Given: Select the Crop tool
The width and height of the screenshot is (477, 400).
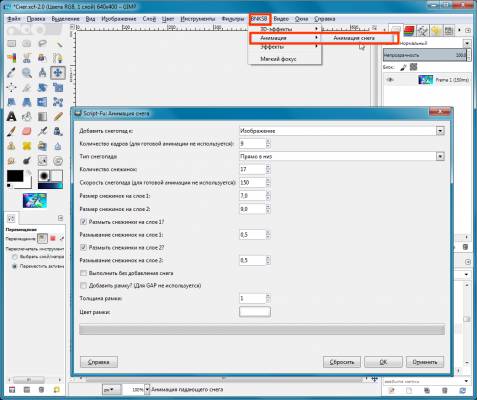Looking at the screenshot, I should [x=27, y=87].
